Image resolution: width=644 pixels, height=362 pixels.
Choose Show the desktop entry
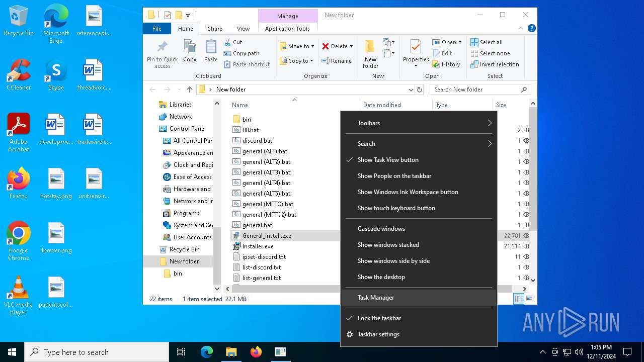coord(419,277)
